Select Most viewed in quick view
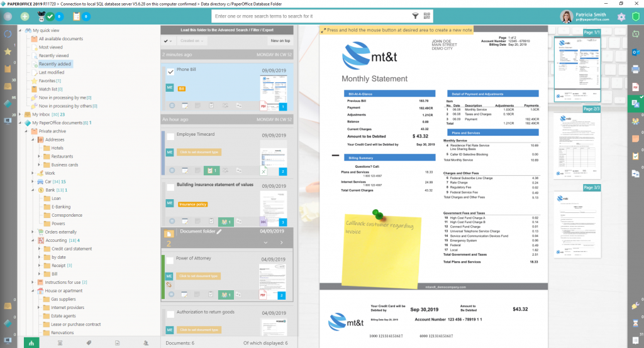The width and height of the screenshot is (644, 348). 50,47
